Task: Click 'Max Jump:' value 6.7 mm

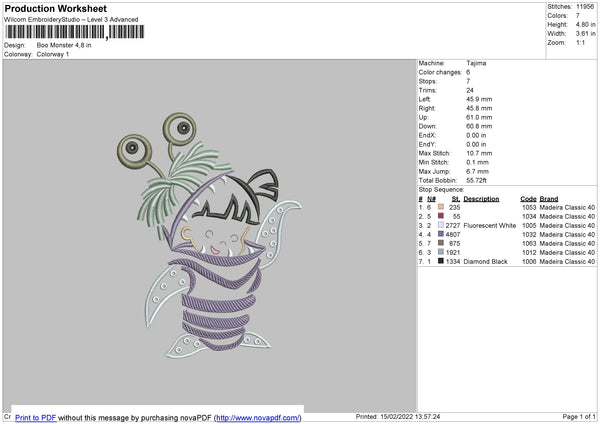Action: click(x=477, y=171)
